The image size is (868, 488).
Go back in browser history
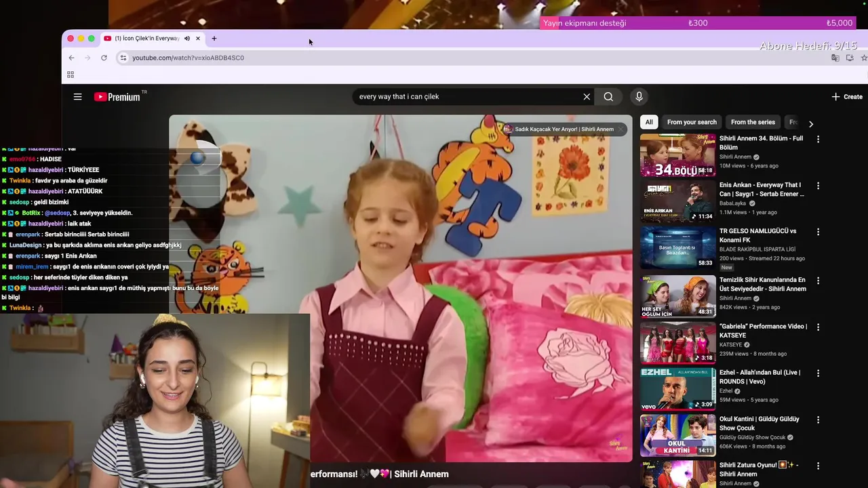[x=71, y=58]
